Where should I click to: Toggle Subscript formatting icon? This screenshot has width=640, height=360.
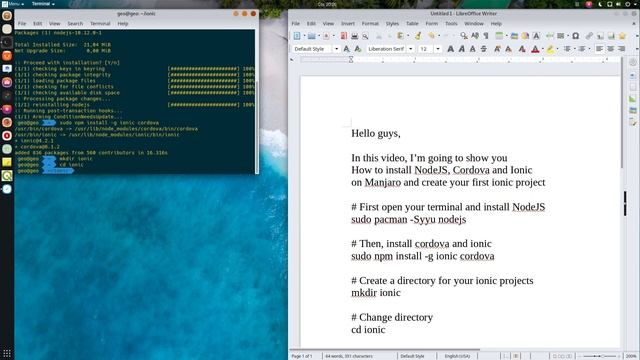[508, 49]
